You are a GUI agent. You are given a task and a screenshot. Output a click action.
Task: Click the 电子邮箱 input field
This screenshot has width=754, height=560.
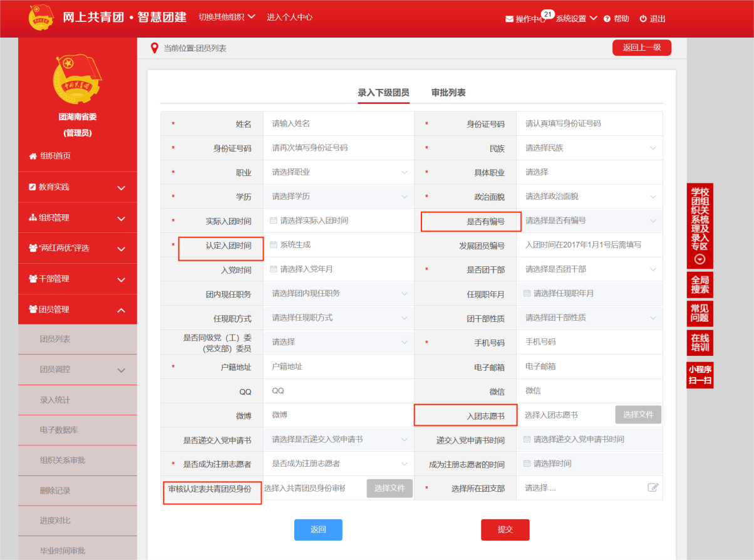coord(589,366)
